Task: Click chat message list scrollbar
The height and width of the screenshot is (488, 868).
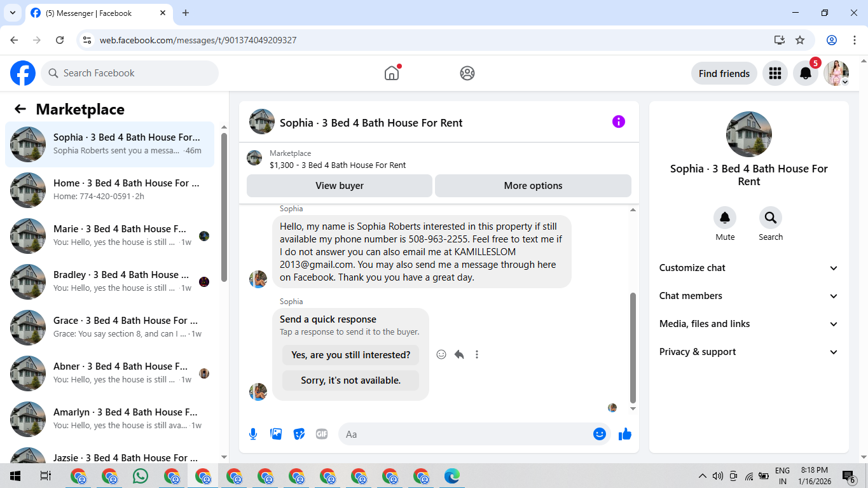Action: click(633, 347)
